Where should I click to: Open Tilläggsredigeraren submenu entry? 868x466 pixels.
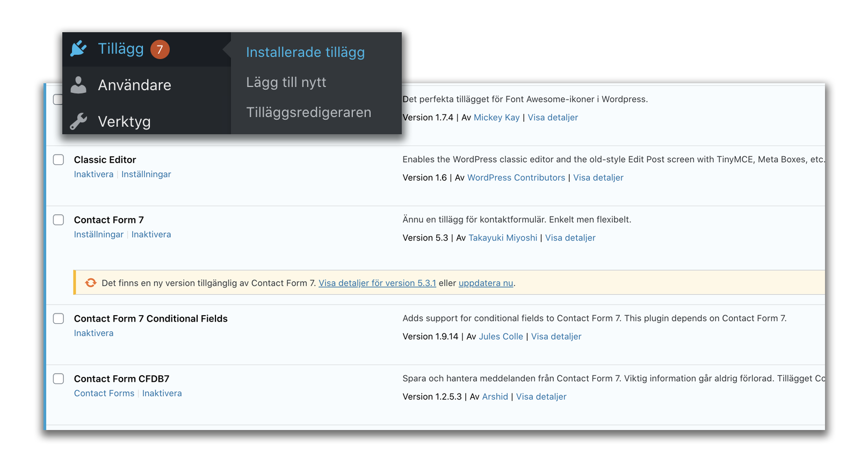point(308,112)
